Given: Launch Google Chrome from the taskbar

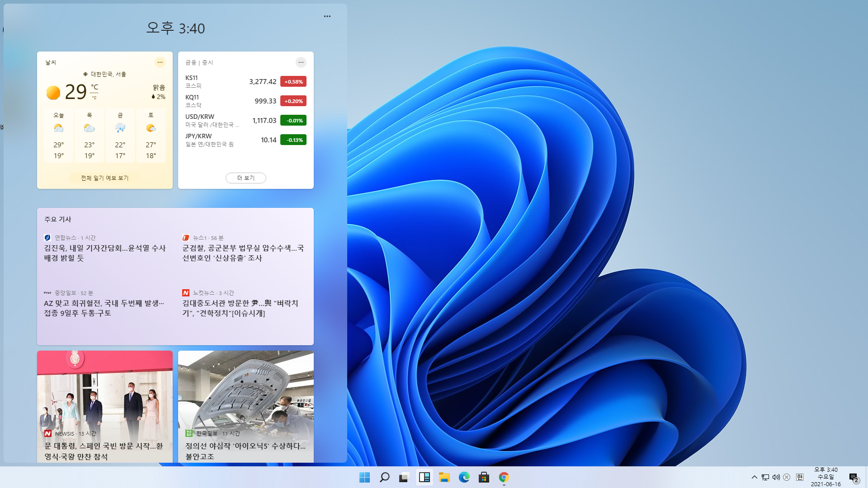Looking at the screenshot, I should (x=504, y=477).
